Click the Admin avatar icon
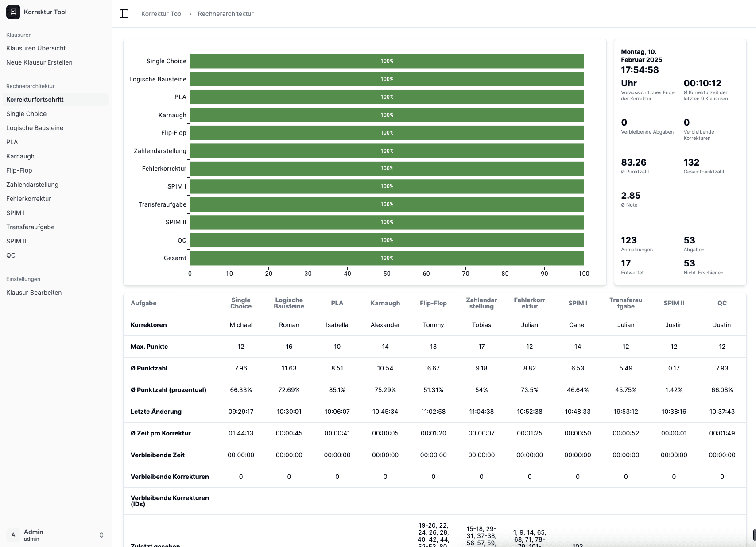 click(13, 535)
